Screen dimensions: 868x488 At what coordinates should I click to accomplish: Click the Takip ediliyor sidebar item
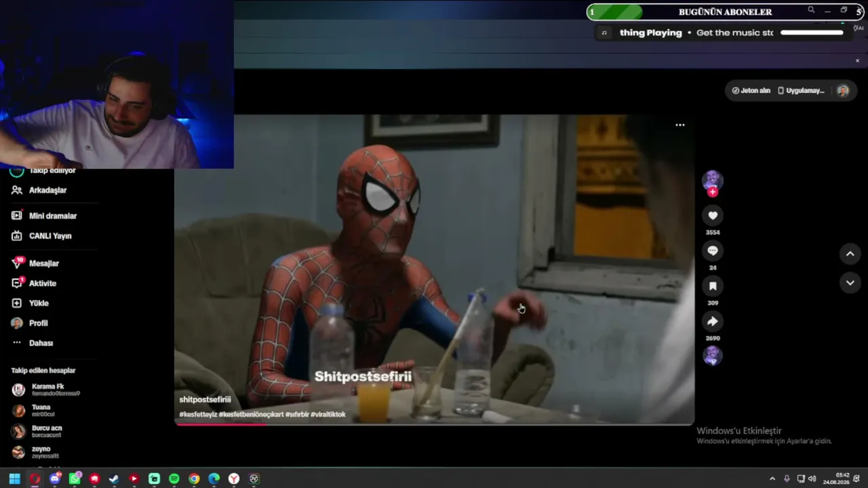43,171
